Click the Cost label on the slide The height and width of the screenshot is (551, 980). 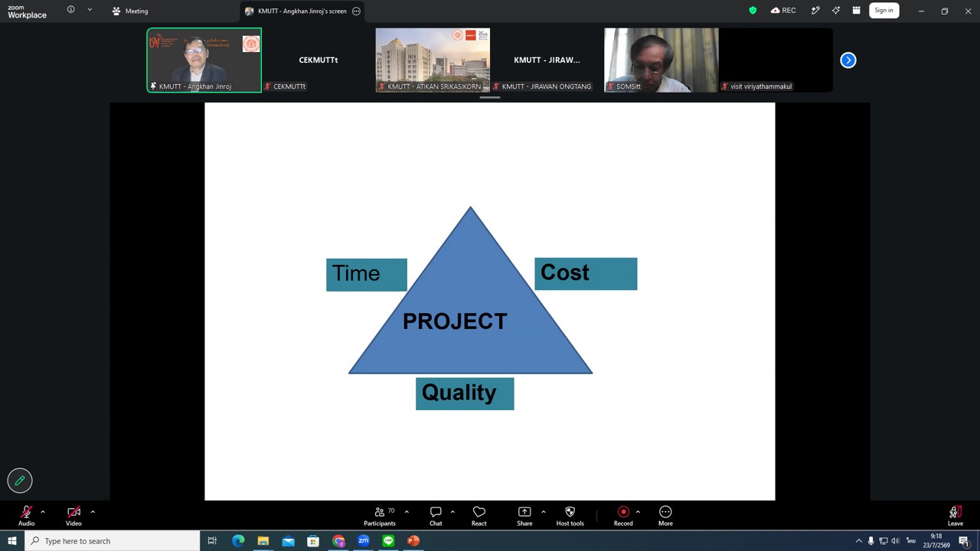point(586,274)
